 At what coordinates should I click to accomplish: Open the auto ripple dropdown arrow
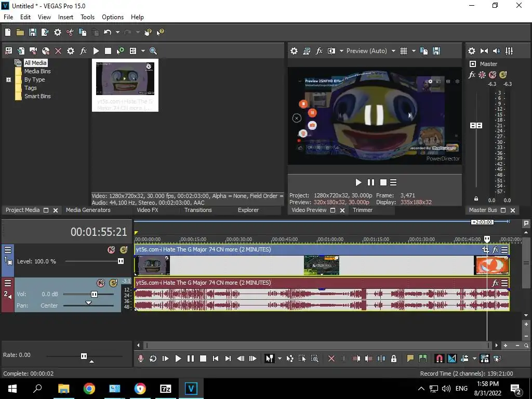474,358
